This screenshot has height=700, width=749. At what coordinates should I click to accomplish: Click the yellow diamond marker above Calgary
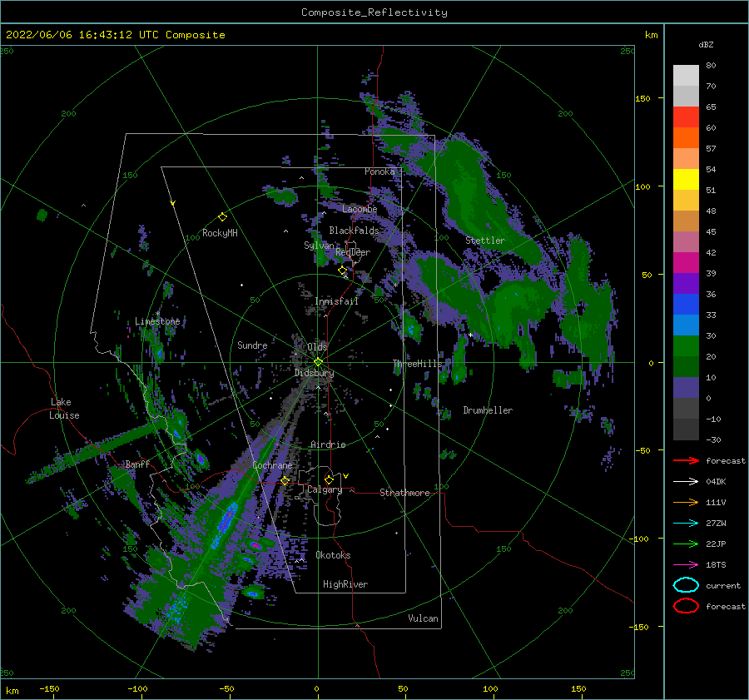[329, 479]
